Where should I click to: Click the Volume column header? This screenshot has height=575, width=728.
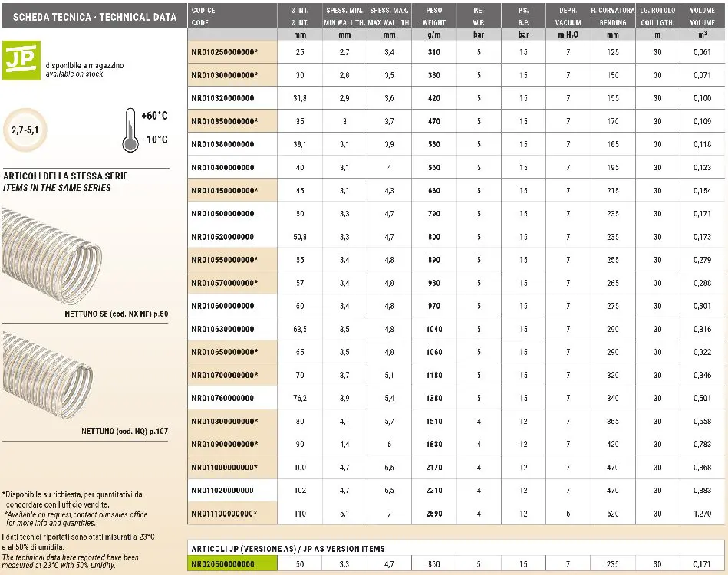pyautogui.click(x=702, y=16)
